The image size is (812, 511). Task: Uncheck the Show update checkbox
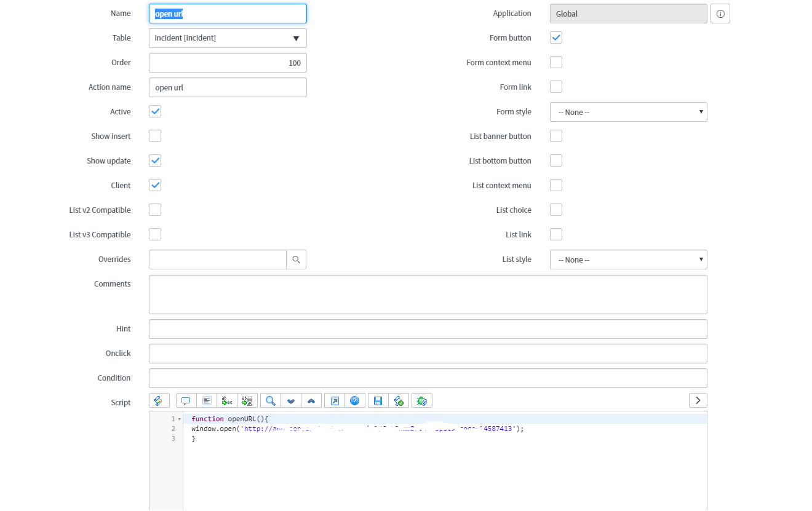(x=155, y=161)
